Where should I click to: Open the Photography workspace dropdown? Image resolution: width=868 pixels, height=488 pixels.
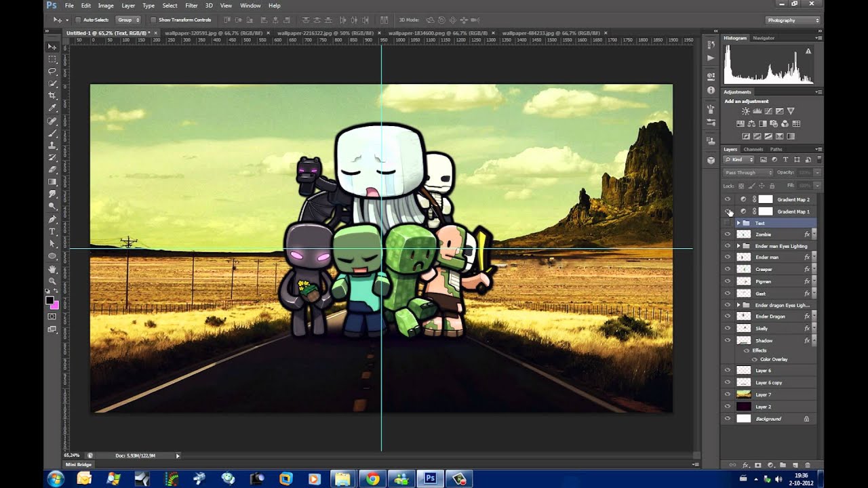pyautogui.click(x=793, y=20)
